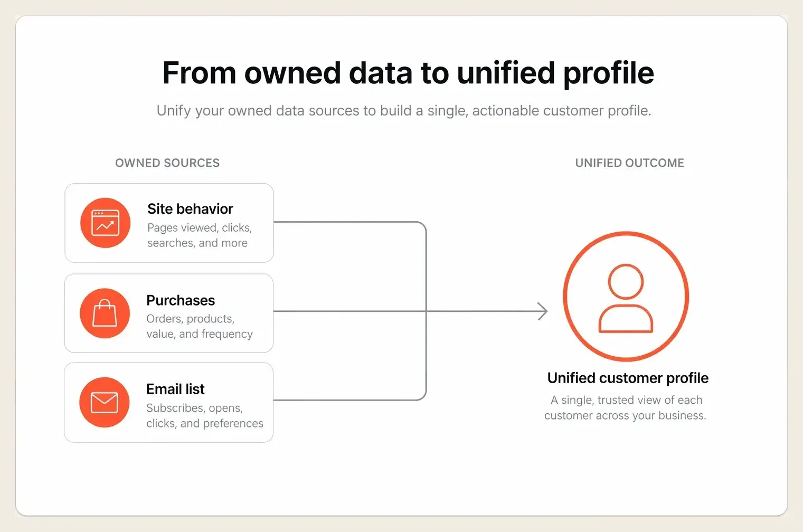
Task: Click the Subscribes, opens, clicks description
Action: coord(205,415)
